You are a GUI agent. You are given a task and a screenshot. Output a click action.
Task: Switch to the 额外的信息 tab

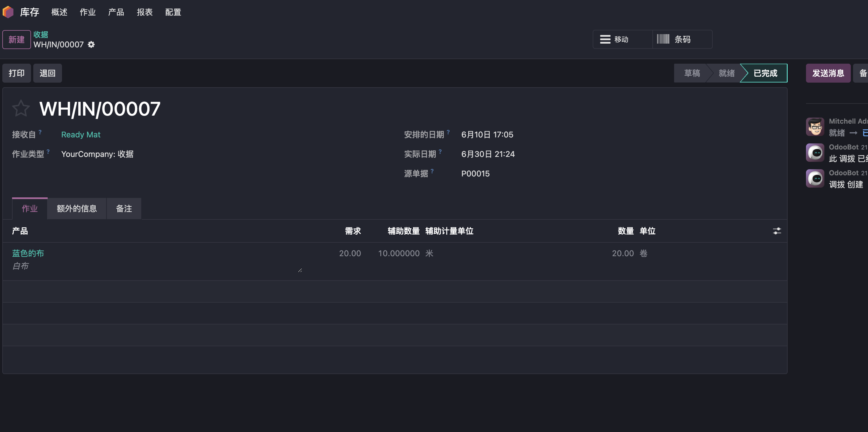pos(77,209)
